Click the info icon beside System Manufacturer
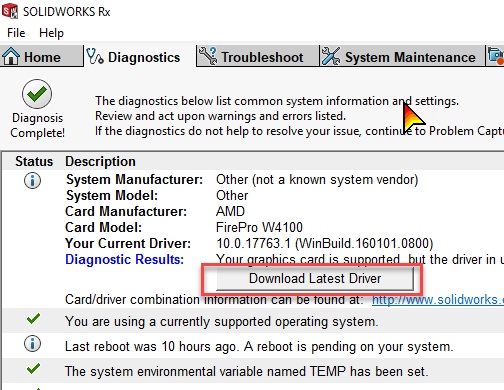Viewport: 504px width, 390px height. click(32, 181)
